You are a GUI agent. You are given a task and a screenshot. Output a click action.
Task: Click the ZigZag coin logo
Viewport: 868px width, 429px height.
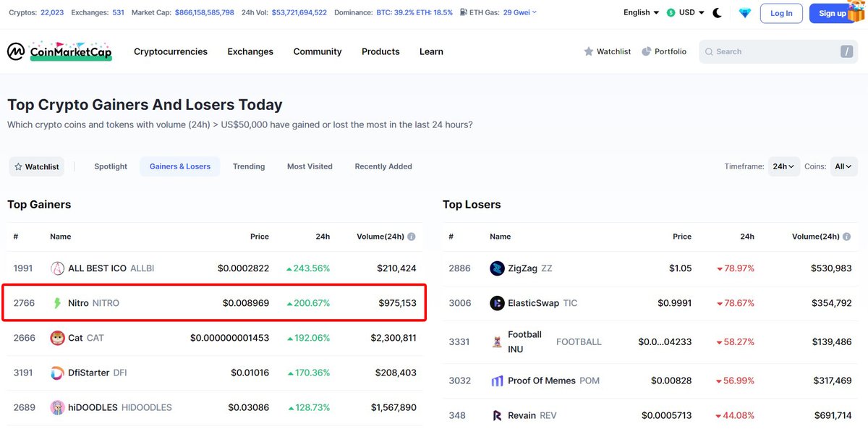click(497, 268)
